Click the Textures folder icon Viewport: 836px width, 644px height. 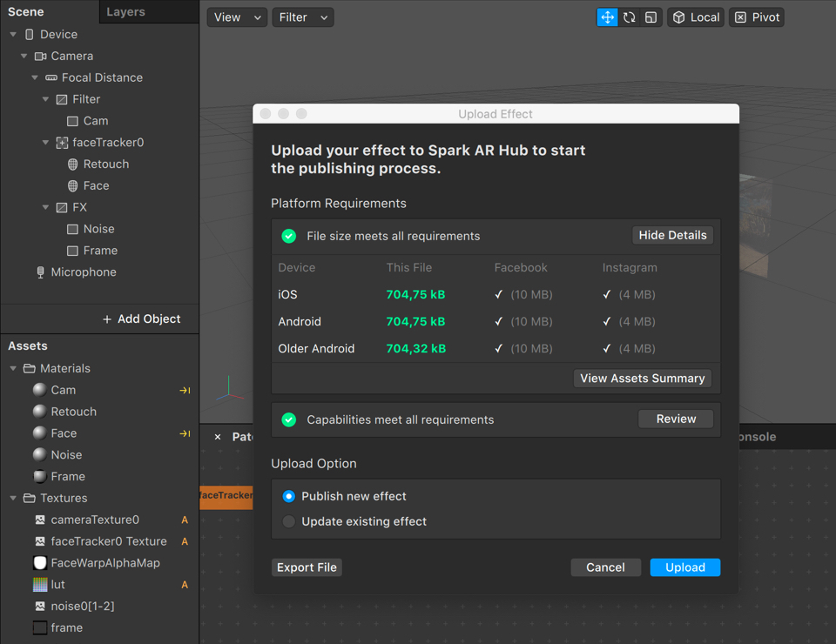[30, 498]
